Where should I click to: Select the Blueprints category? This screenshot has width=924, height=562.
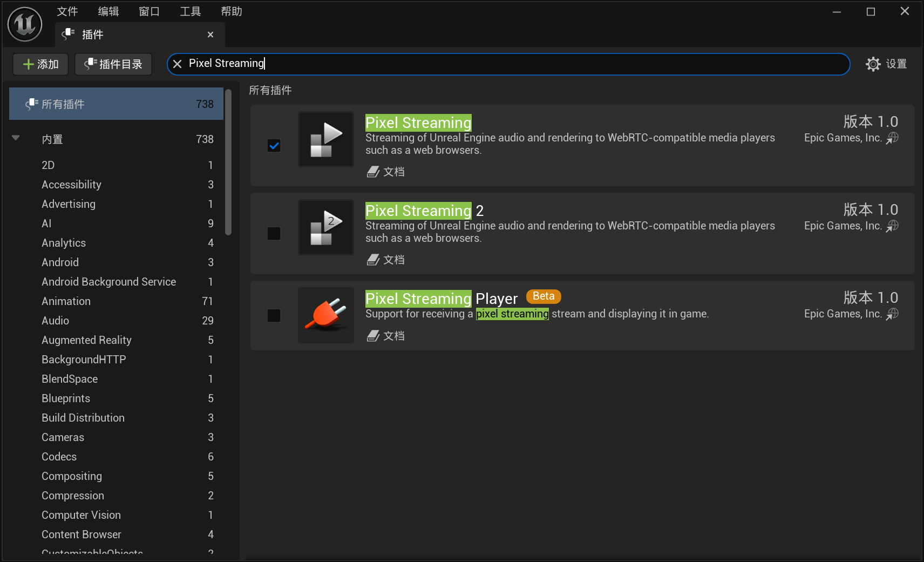tap(117, 398)
